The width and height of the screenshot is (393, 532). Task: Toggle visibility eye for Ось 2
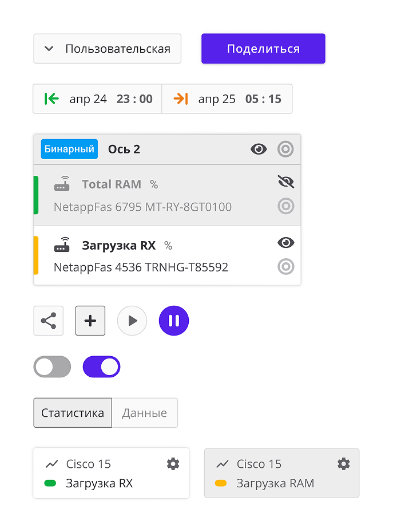tap(259, 149)
